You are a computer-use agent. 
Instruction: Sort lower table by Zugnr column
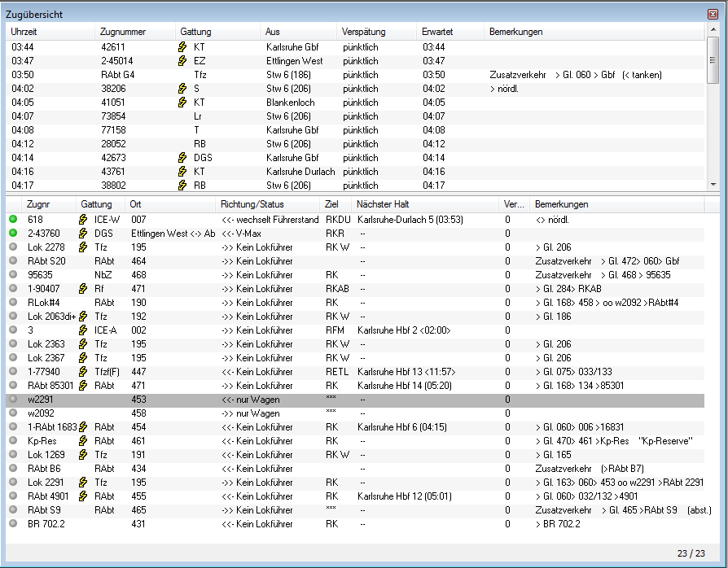tap(49, 204)
